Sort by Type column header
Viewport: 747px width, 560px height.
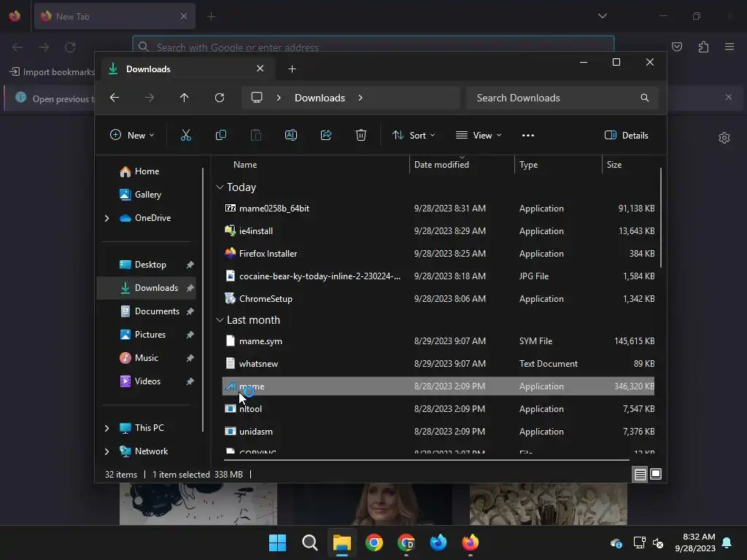(528, 165)
